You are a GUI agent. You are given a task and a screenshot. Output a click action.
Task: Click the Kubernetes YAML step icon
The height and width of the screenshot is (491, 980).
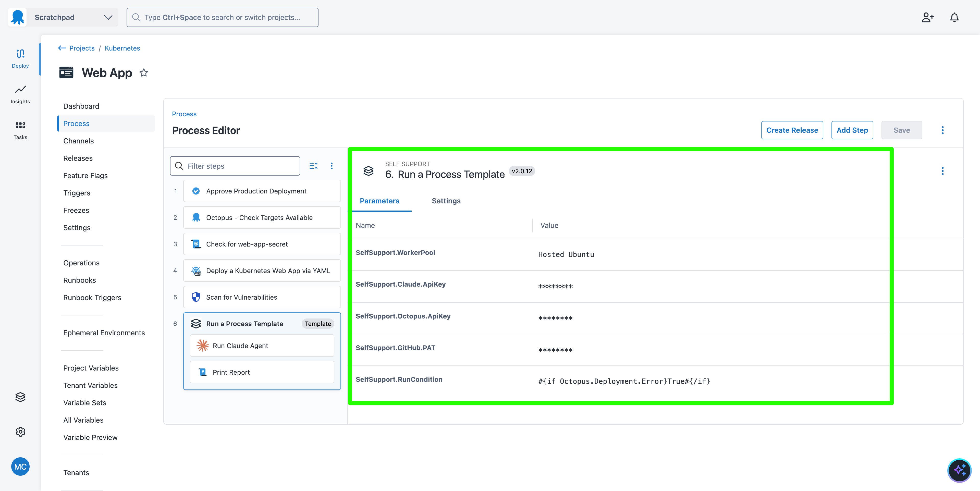point(196,271)
